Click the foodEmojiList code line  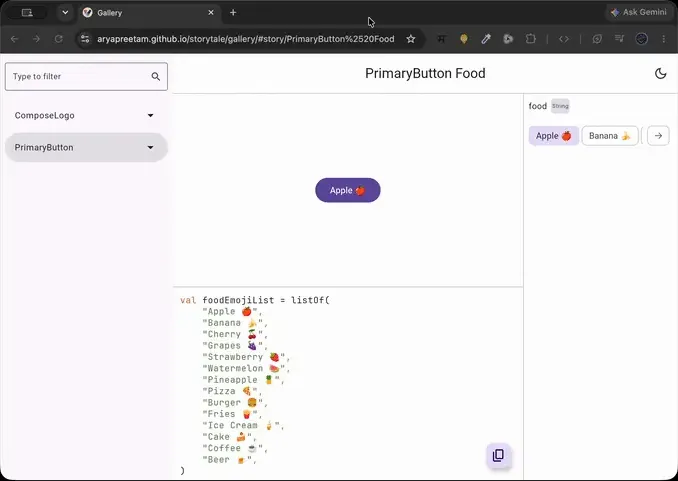pos(255,300)
